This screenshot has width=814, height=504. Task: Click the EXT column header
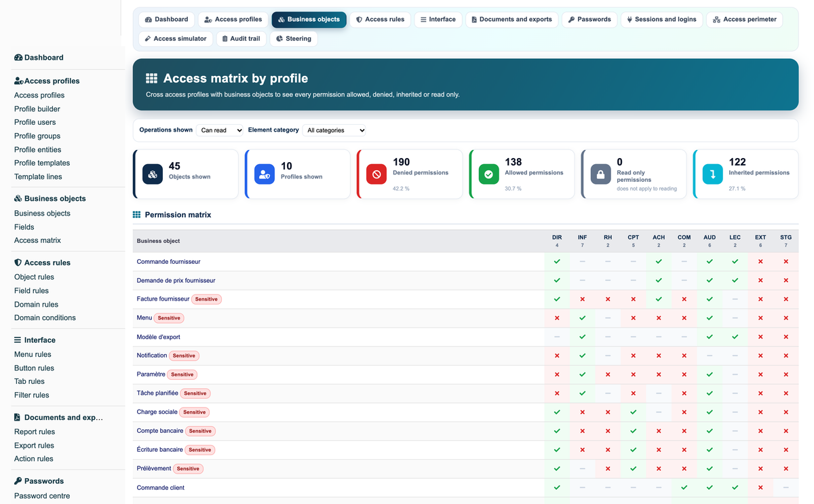(760, 241)
